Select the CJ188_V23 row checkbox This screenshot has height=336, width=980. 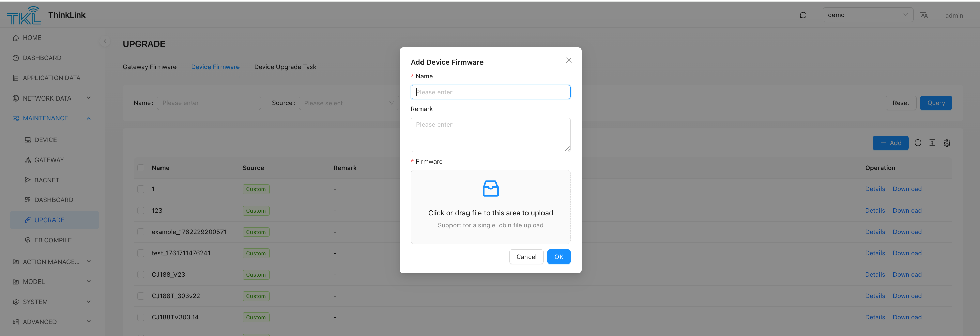pos(141,274)
